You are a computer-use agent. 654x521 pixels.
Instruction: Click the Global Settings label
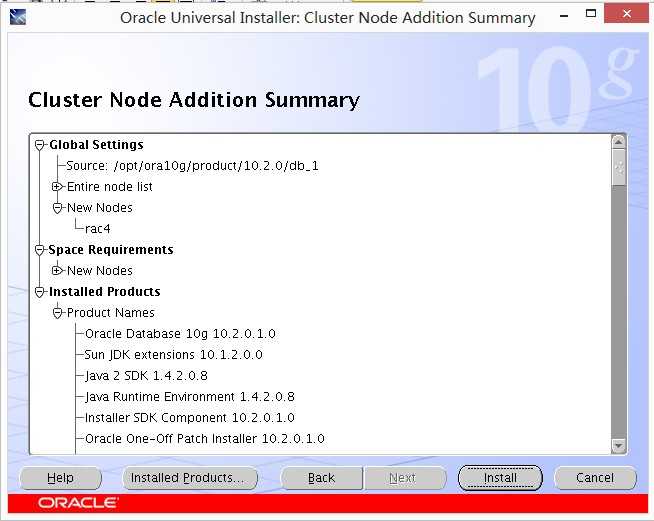pyautogui.click(x=96, y=145)
